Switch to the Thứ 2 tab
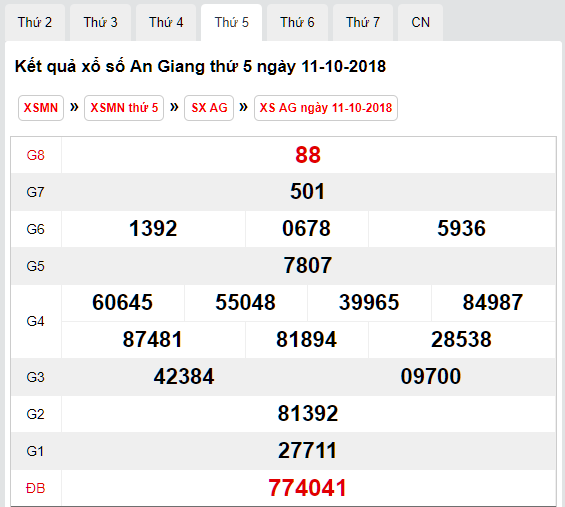565x507 pixels. click(x=35, y=22)
